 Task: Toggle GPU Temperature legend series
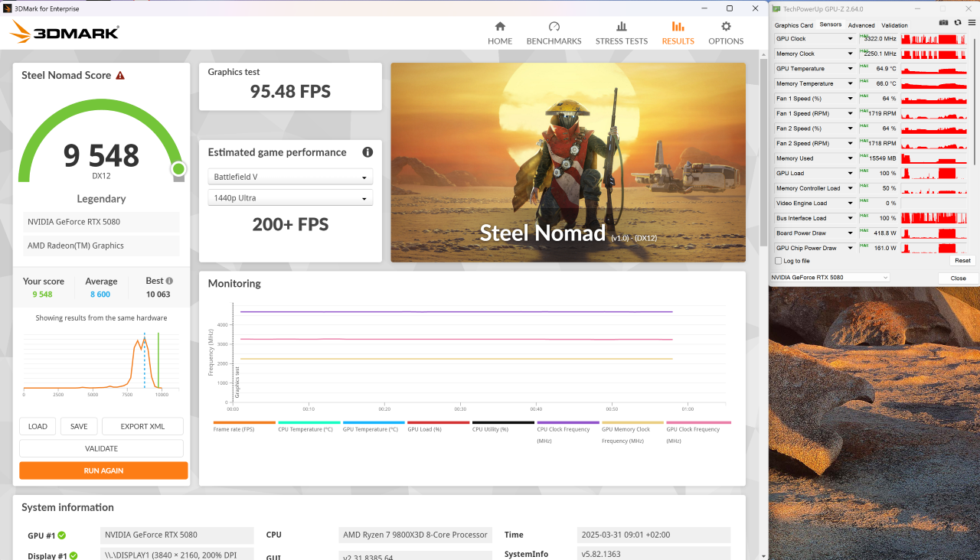tap(374, 426)
